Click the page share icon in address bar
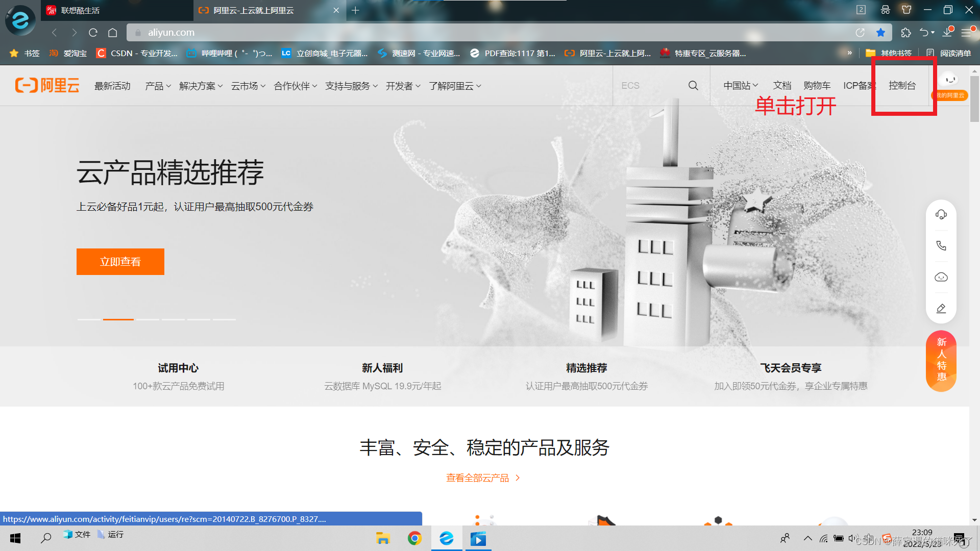 click(x=860, y=33)
